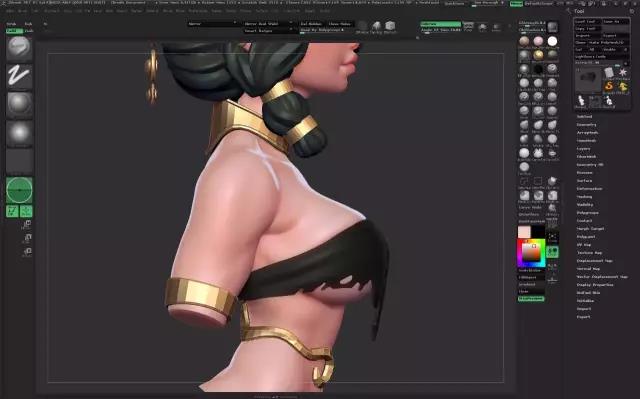
Task: Open the Preferences menu
Action: pyautogui.click(x=198, y=11)
